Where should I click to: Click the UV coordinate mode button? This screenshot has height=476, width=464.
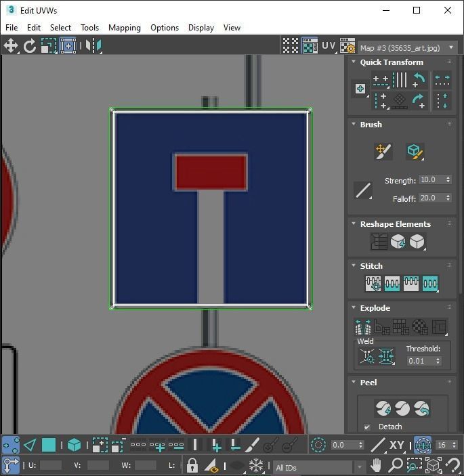329,45
